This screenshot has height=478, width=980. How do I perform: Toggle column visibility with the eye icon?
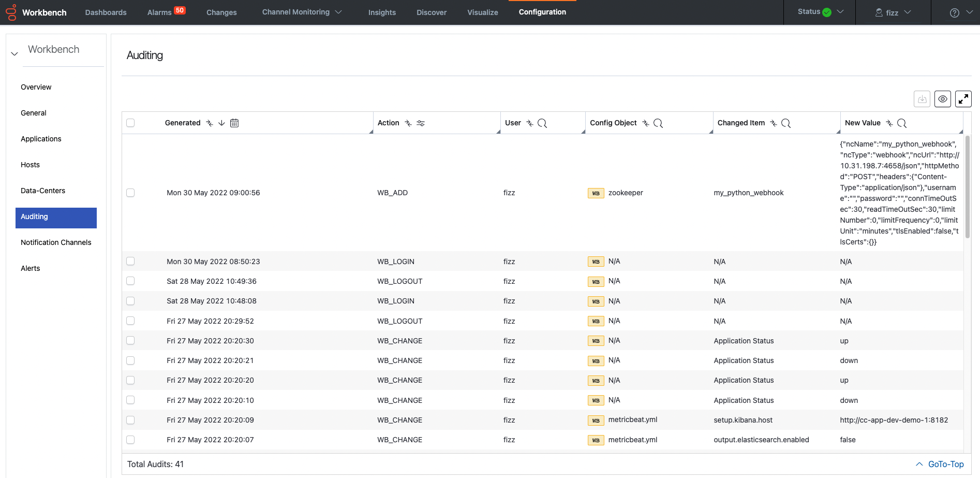(x=942, y=98)
